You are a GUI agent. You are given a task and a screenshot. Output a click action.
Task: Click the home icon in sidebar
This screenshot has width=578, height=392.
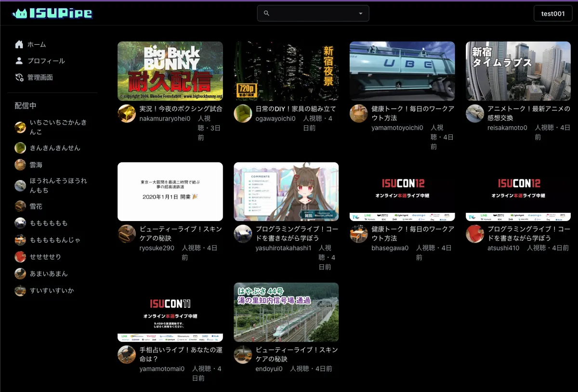pos(19,44)
